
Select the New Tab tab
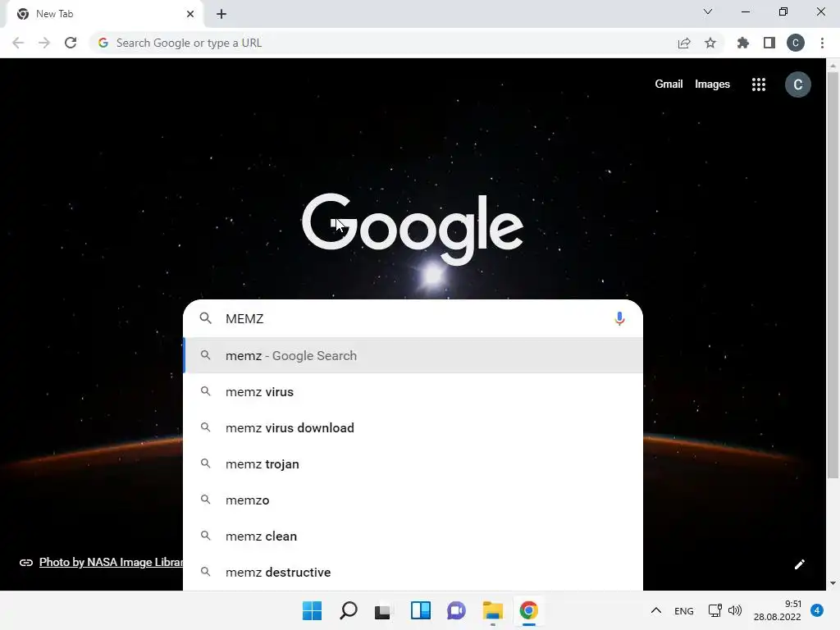point(104,14)
